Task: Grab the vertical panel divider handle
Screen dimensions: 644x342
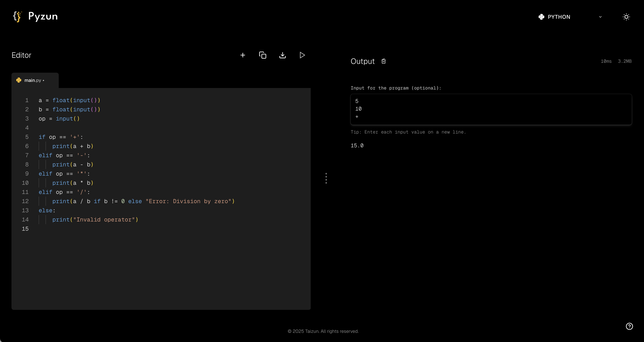Action: tap(326, 178)
